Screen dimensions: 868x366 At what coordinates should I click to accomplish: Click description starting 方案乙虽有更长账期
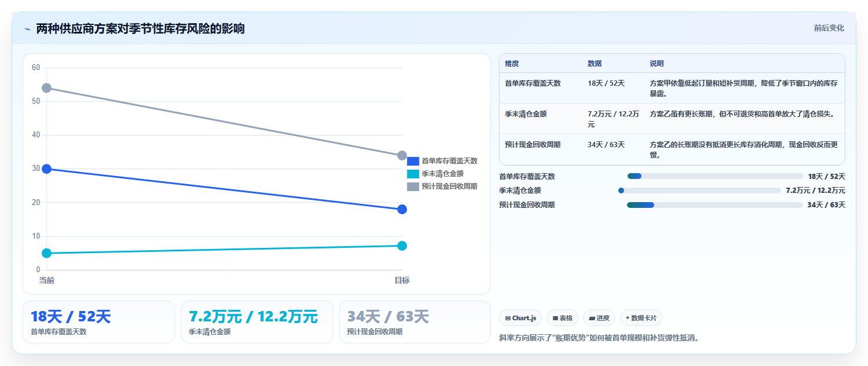(x=742, y=114)
